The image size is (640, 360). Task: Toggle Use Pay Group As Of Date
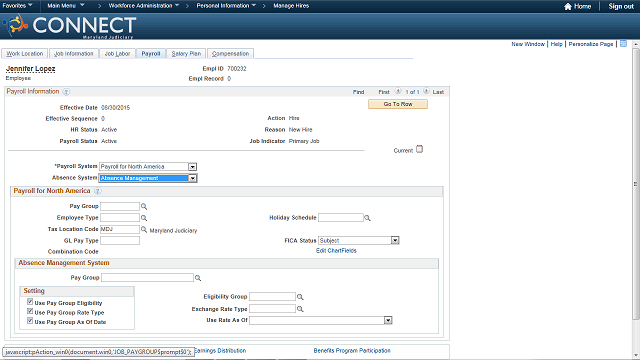point(30,321)
